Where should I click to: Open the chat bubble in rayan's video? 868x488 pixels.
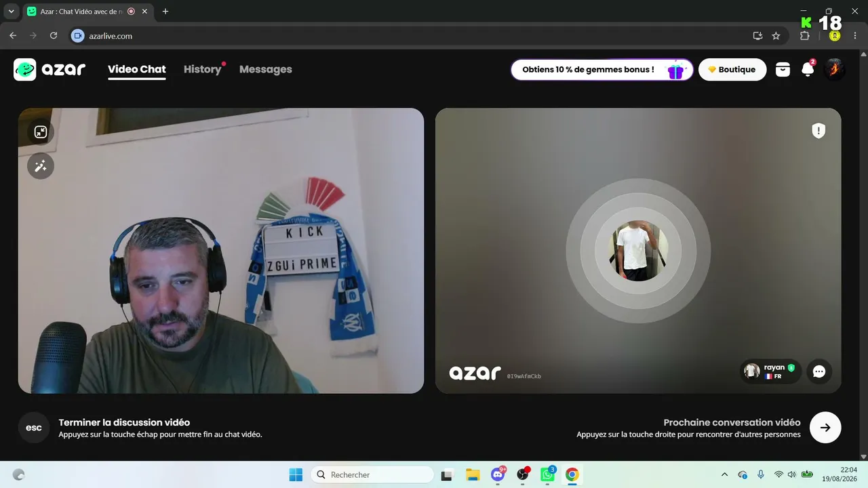point(819,371)
